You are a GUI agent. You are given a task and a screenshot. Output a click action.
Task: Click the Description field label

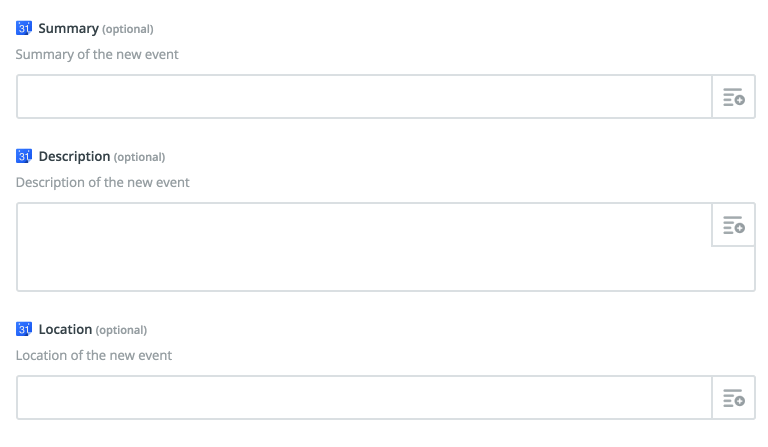74,157
